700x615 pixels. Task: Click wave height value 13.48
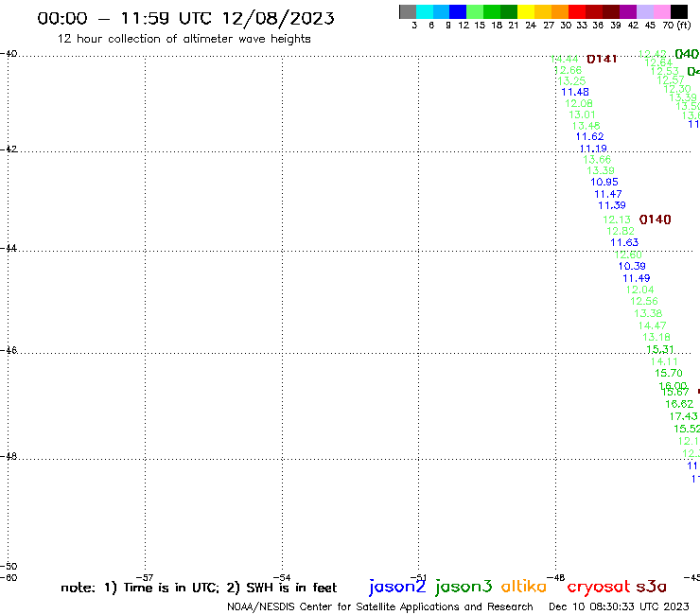pos(586,126)
